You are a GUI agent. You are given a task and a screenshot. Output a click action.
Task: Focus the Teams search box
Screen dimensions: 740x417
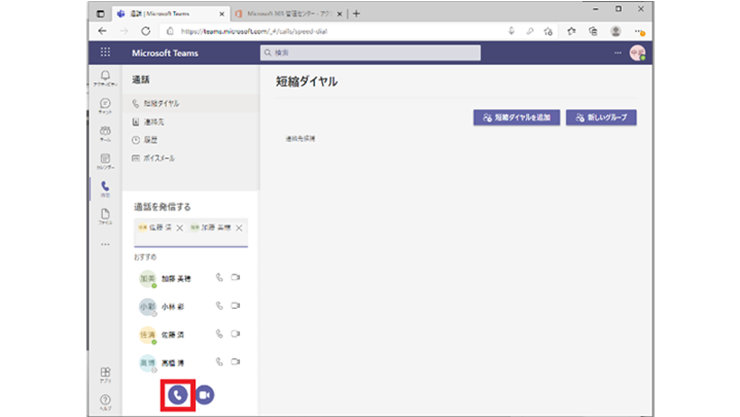tap(370, 53)
